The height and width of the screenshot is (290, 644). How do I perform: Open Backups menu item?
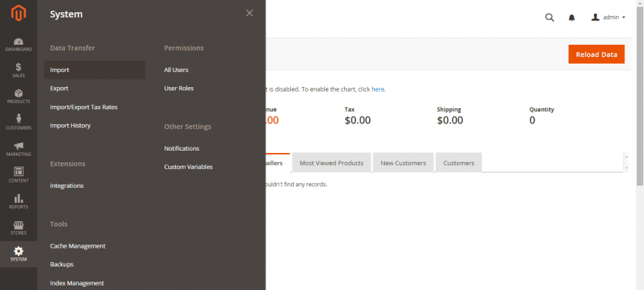click(61, 264)
